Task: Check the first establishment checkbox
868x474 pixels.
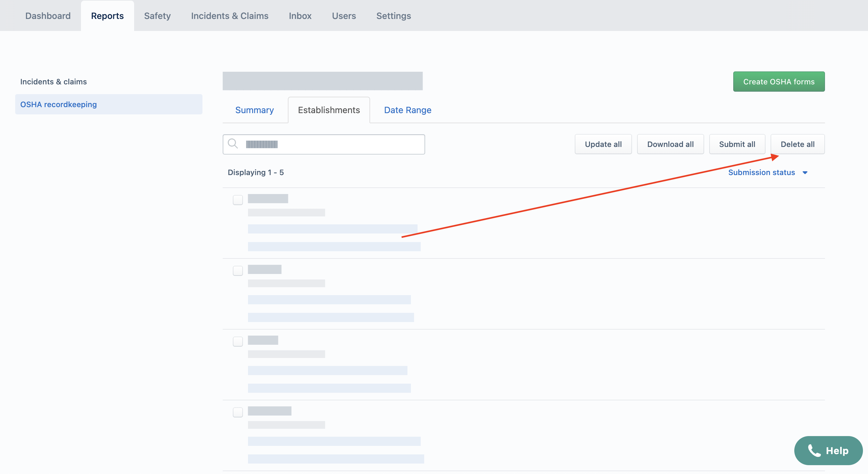Action: (238, 200)
